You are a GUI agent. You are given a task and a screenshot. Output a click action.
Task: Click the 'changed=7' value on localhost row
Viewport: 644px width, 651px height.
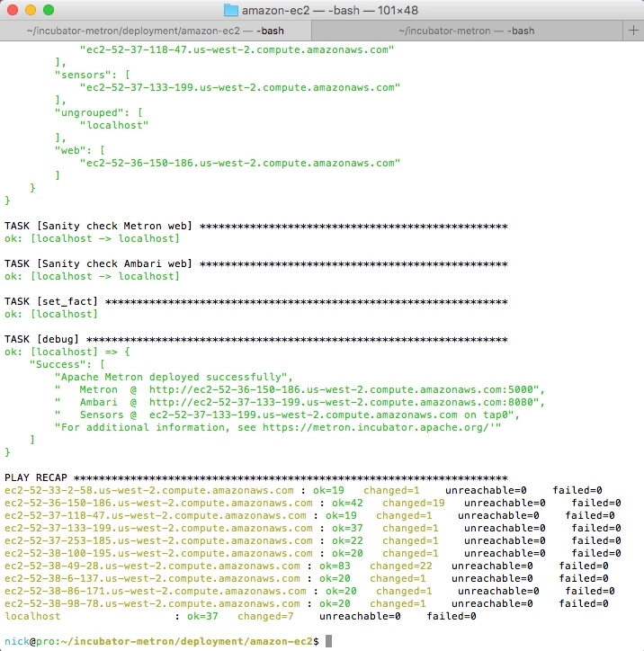click(265, 616)
